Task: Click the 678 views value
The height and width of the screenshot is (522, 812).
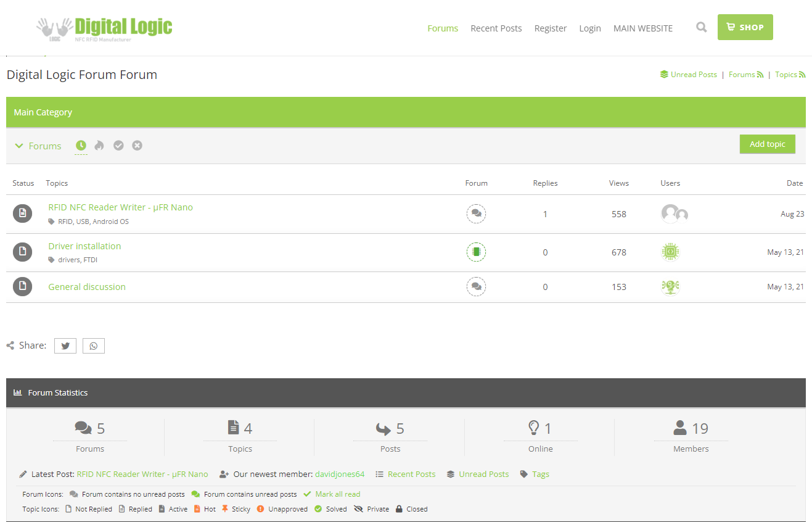Action: pos(618,252)
